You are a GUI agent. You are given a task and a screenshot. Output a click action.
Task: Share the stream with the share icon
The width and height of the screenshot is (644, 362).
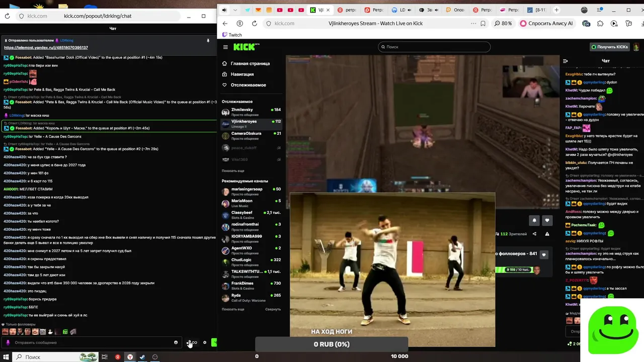[x=534, y=234]
